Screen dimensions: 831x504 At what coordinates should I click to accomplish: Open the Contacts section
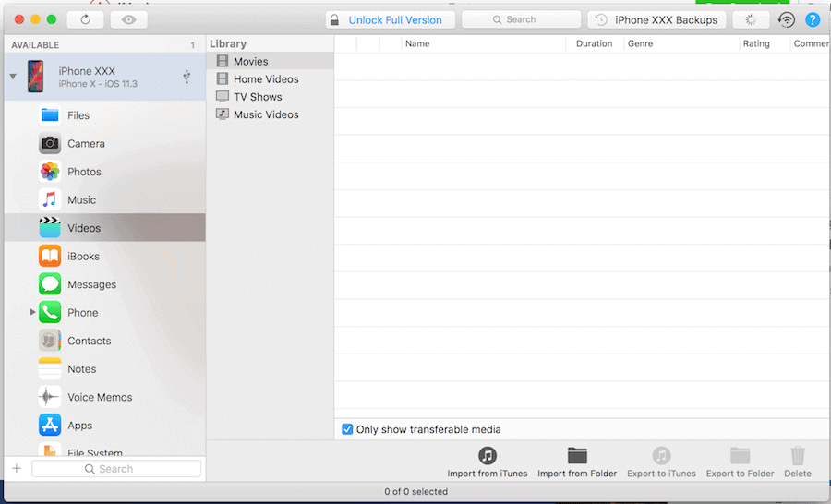coord(105,341)
